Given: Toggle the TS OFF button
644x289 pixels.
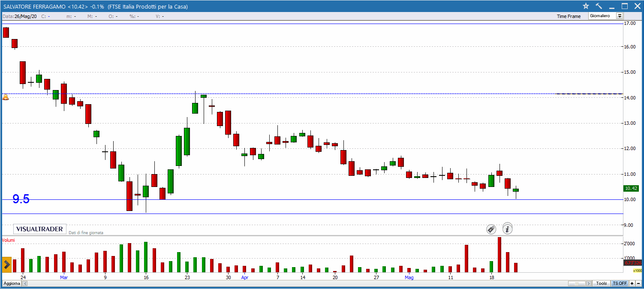Looking at the screenshot, I should (620, 283).
